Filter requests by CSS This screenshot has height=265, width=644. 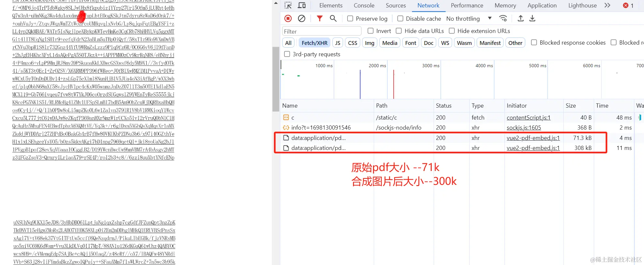pyautogui.click(x=353, y=43)
